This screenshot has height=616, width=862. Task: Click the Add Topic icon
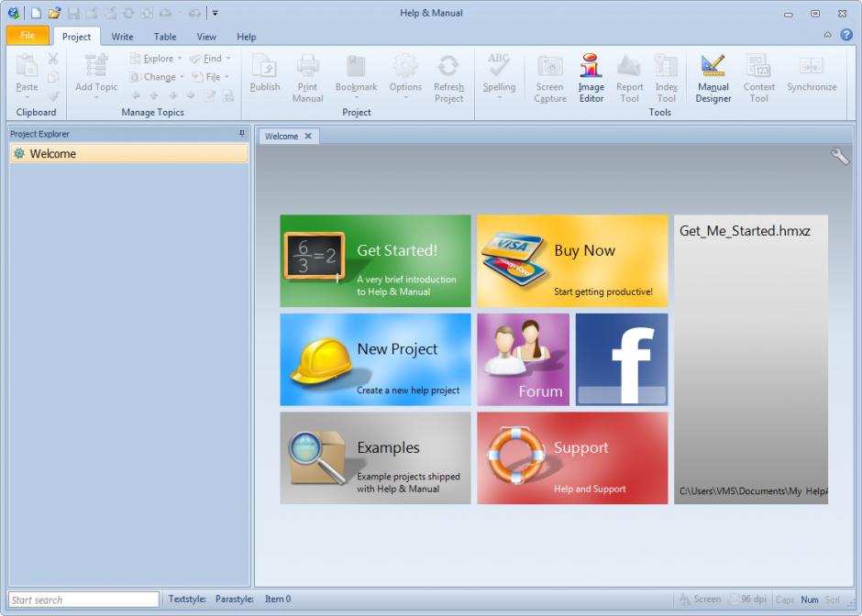tap(96, 65)
